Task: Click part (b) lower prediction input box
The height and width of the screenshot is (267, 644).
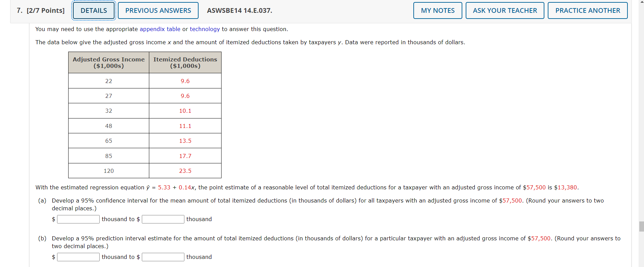Action: pos(78,257)
